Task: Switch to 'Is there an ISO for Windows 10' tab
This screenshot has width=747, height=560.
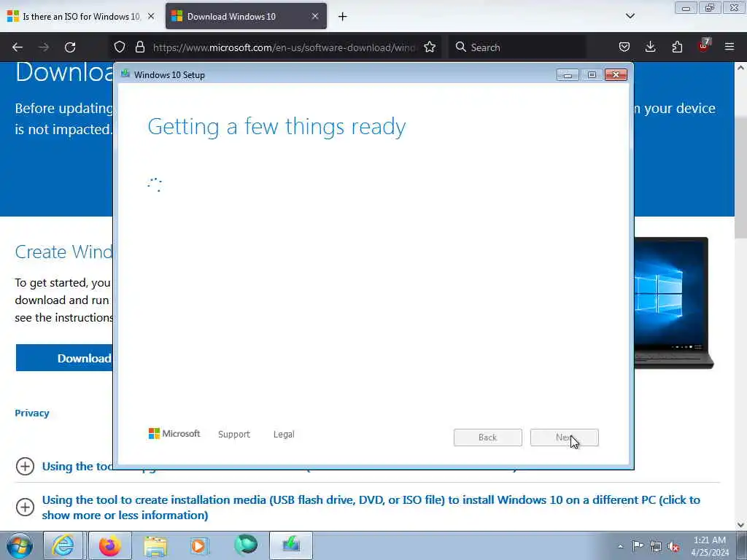Action: [81, 16]
